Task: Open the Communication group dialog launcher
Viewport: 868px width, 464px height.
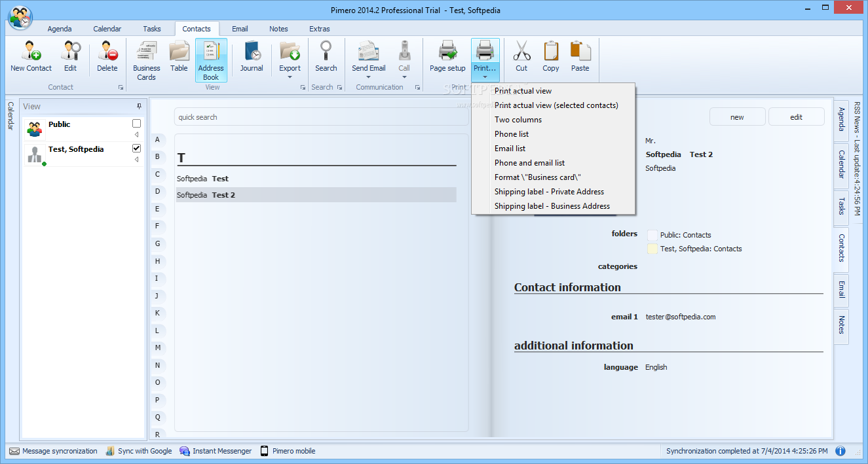Action: 417,87
